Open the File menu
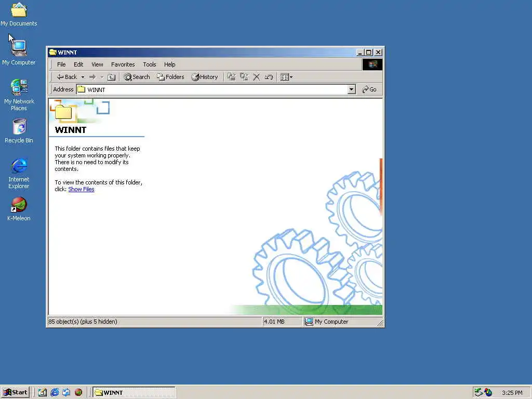This screenshot has width=532, height=399. tap(61, 64)
